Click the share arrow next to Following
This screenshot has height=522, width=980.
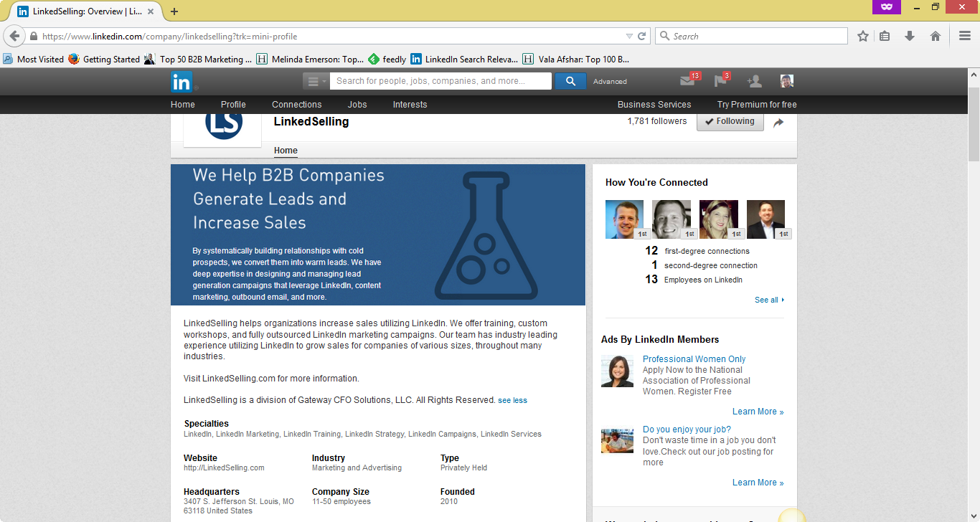coord(778,123)
